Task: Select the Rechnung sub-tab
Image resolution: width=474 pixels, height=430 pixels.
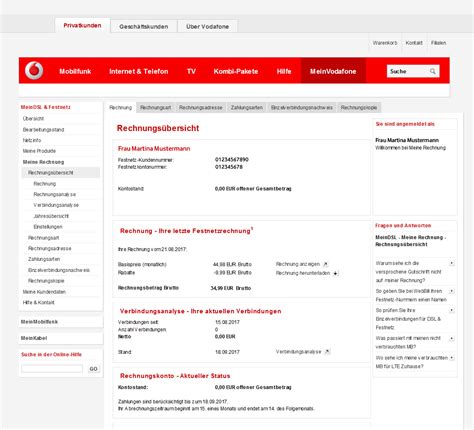Action: tap(120, 108)
